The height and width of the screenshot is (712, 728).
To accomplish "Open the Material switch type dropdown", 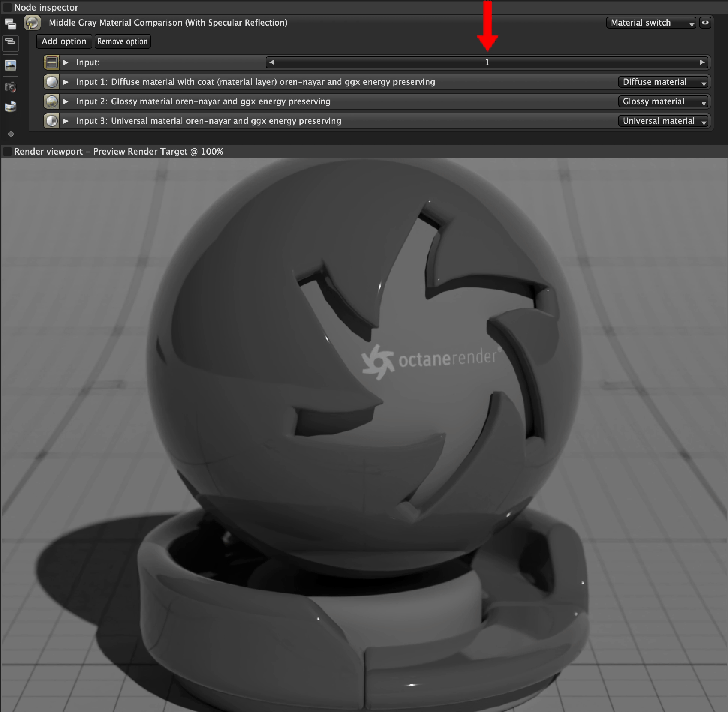I will coord(651,23).
